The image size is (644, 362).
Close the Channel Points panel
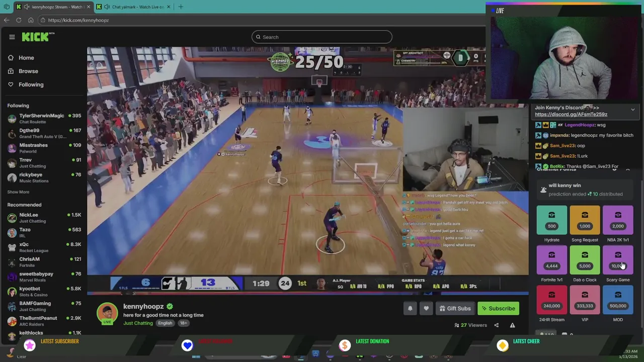(x=627, y=170)
